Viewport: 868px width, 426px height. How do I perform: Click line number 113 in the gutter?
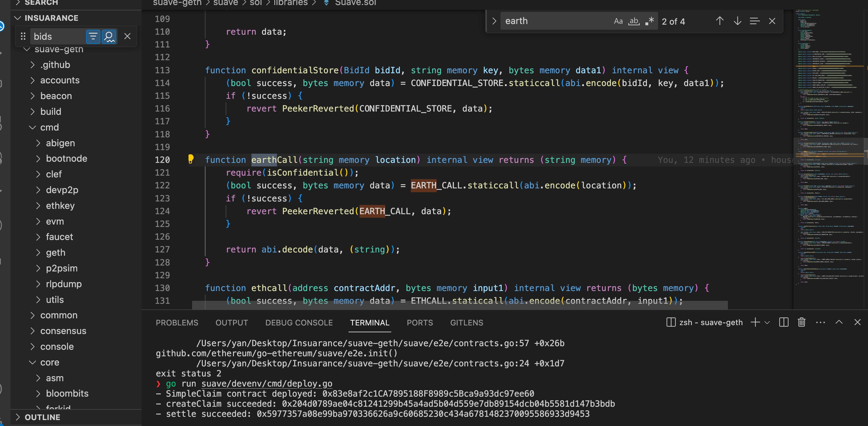pos(162,70)
